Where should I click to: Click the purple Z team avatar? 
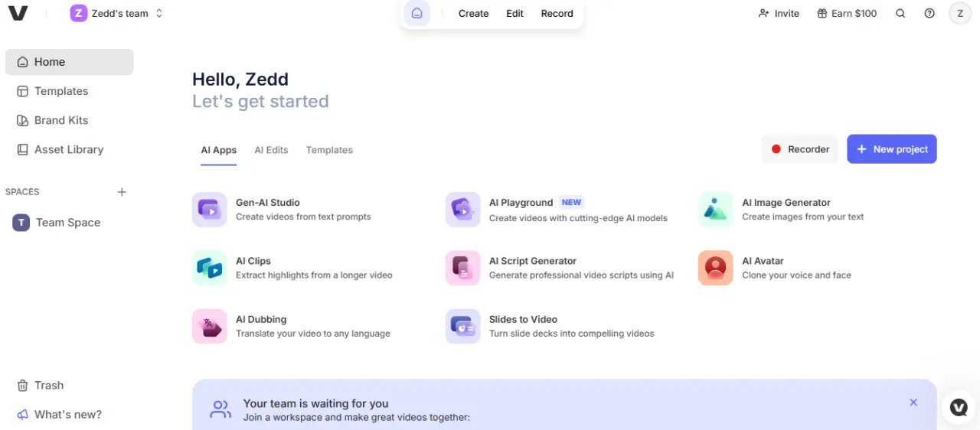click(78, 13)
